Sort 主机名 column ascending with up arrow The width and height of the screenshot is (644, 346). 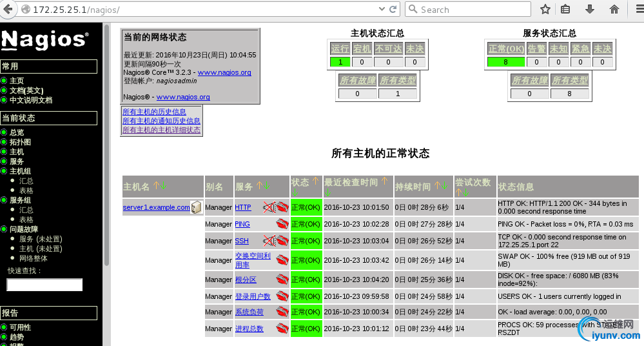[156, 185]
